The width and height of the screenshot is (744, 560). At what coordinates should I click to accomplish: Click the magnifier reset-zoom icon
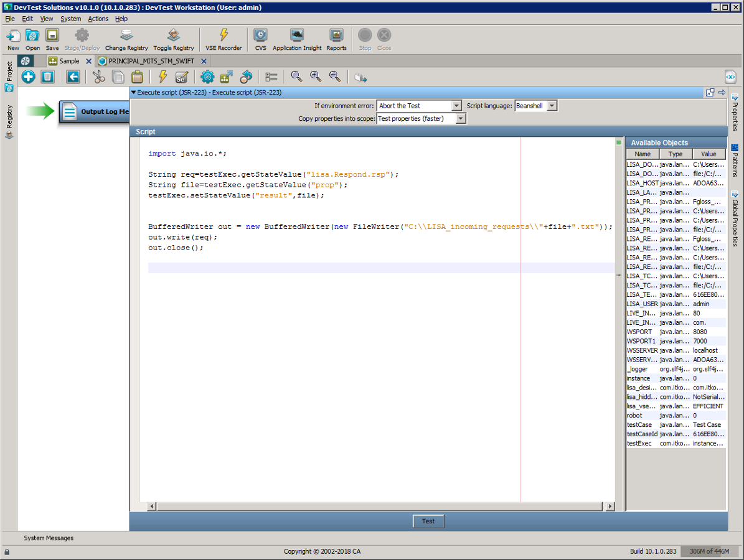(x=296, y=77)
